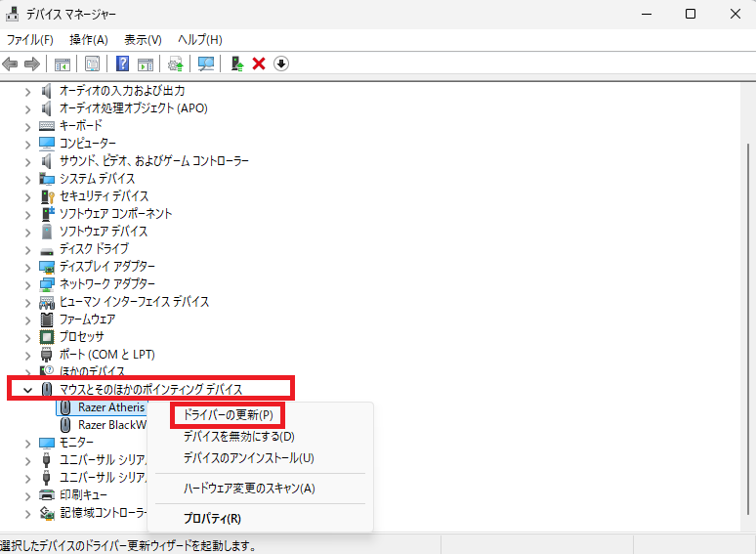
Task: Click the storage controller icon beside 記憶域コントローラー
Action: pos(47,513)
